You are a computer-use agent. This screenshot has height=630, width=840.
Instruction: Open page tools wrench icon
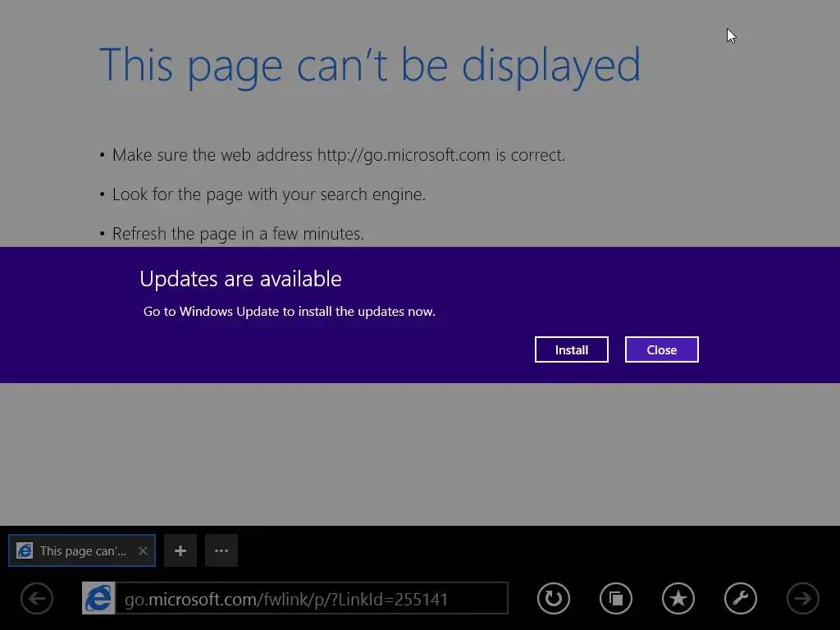click(x=741, y=598)
